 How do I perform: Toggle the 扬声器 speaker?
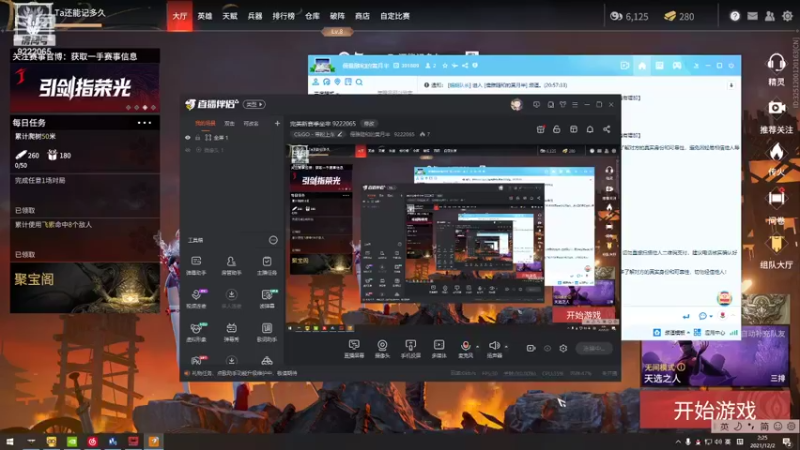coord(494,349)
